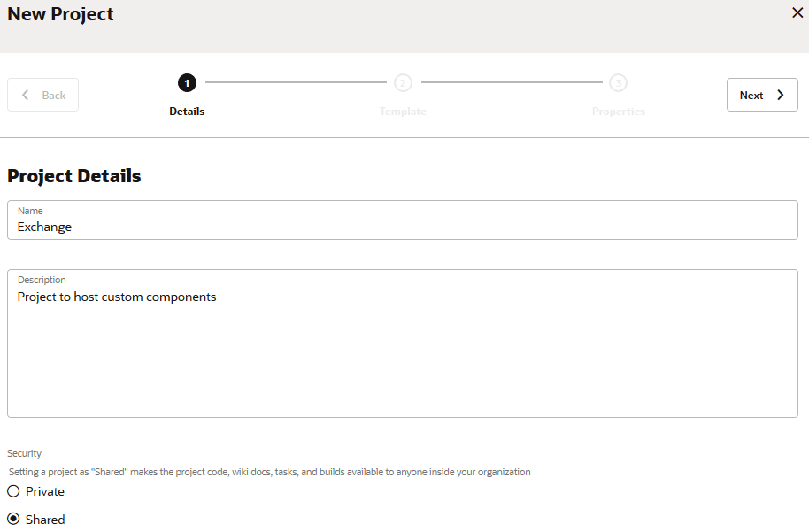Click the New Project title text

[x=59, y=14]
